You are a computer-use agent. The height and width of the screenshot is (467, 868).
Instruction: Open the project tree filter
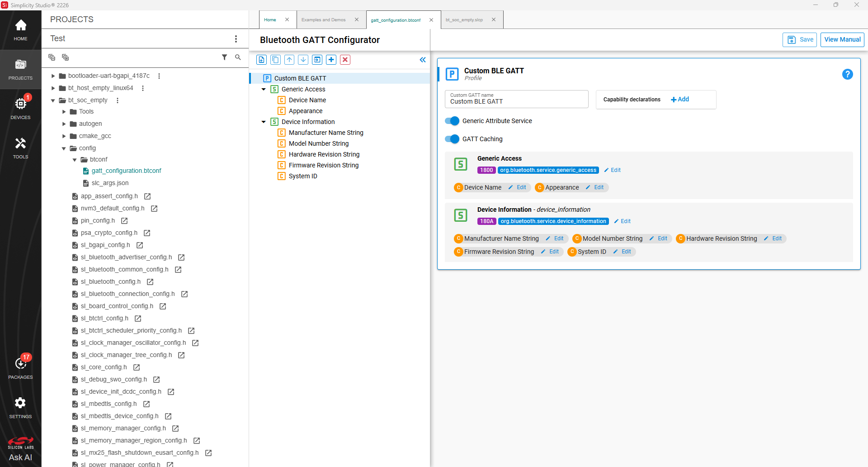pyautogui.click(x=224, y=57)
